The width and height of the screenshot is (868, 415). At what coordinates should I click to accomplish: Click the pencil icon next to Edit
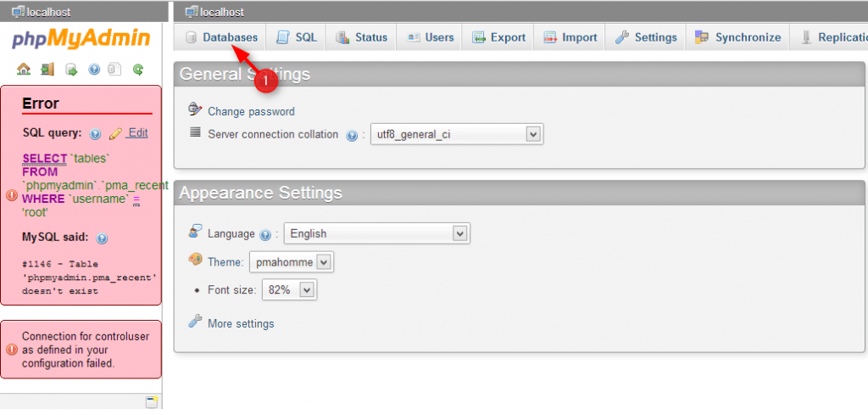[x=115, y=133]
